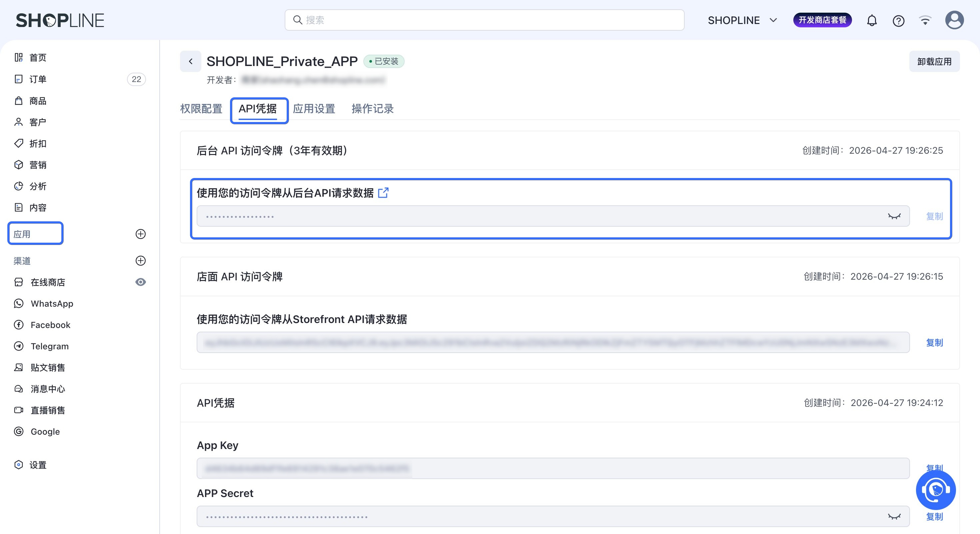980x534 pixels.
Task: Click the 已安装 status badge
Action: coord(384,61)
